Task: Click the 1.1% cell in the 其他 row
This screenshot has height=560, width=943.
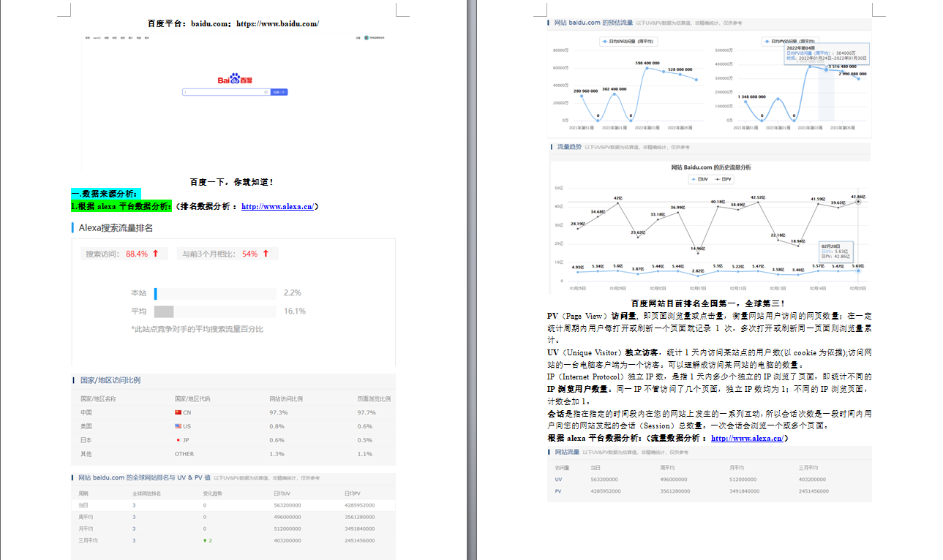Action: [364, 454]
